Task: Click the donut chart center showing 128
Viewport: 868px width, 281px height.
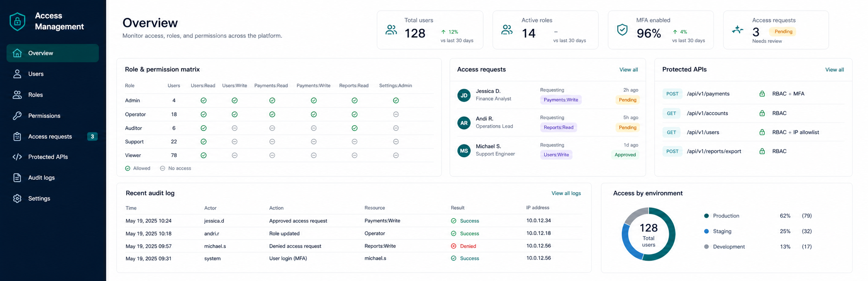Action: [649, 228]
